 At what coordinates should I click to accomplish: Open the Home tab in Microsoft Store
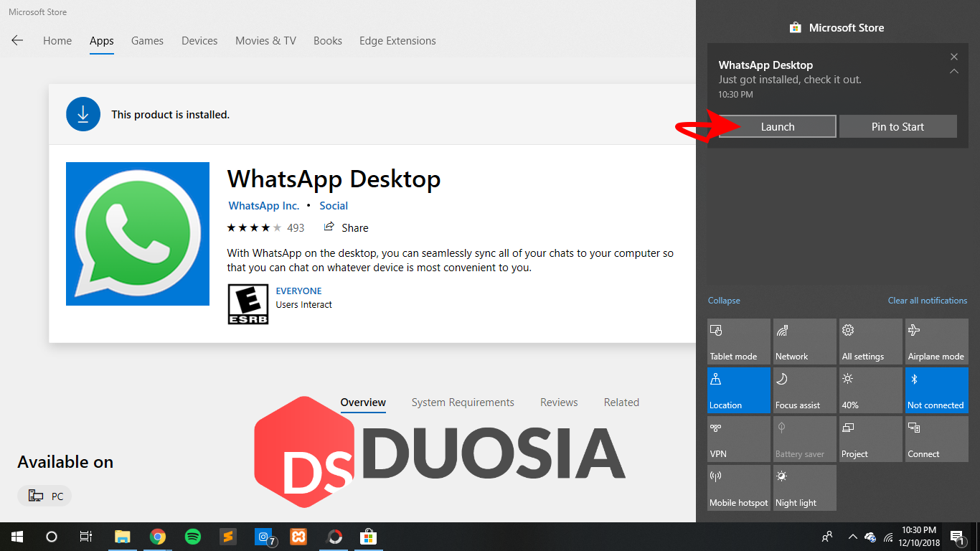(57, 41)
